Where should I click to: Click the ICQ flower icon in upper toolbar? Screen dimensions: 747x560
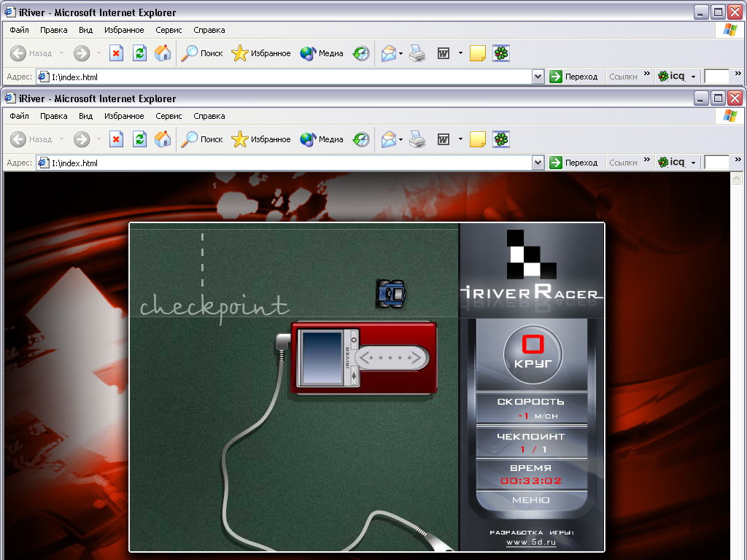[501, 53]
